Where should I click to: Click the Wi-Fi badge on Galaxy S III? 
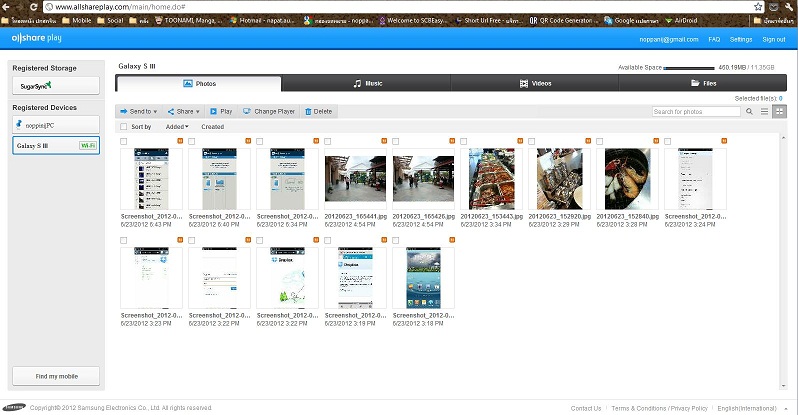pos(88,146)
